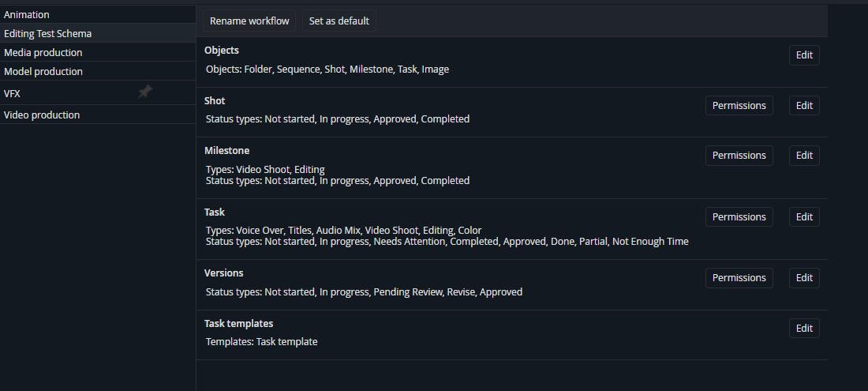Select the Animation workflow schema
The height and width of the screenshot is (391, 868).
[27, 14]
